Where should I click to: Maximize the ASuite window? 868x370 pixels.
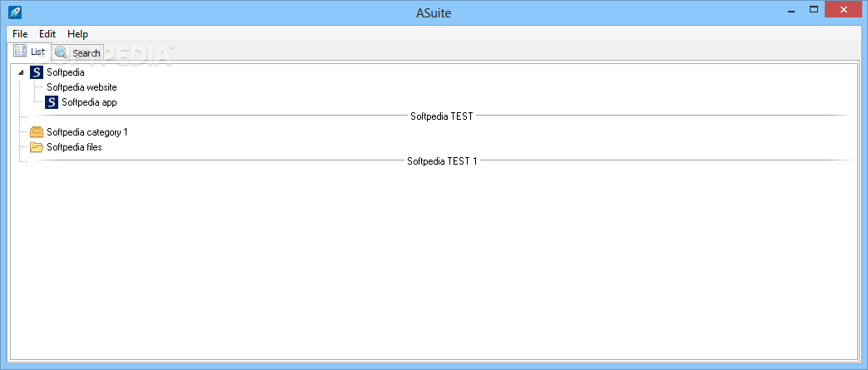(x=814, y=9)
